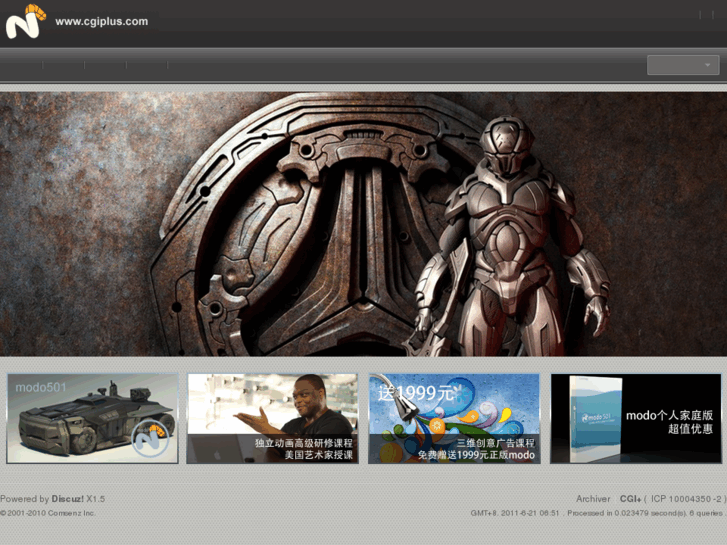Open the ICP 10004350-2 registration link
Image resolution: width=727 pixels, height=545 pixels.
(x=686, y=499)
